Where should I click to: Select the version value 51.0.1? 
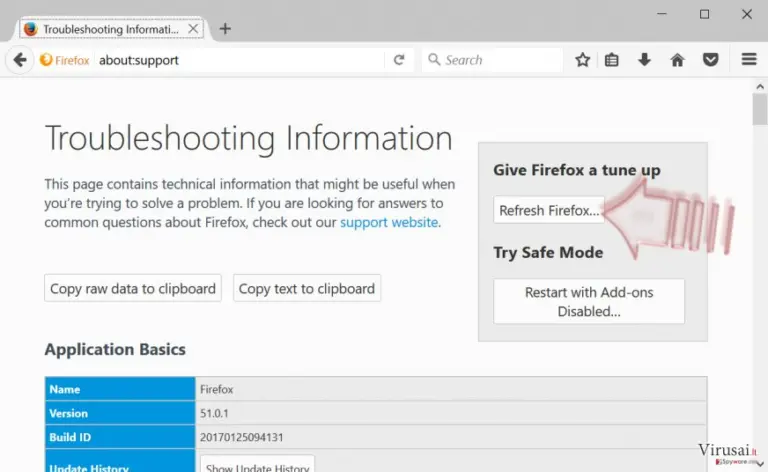(x=214, y=413)
